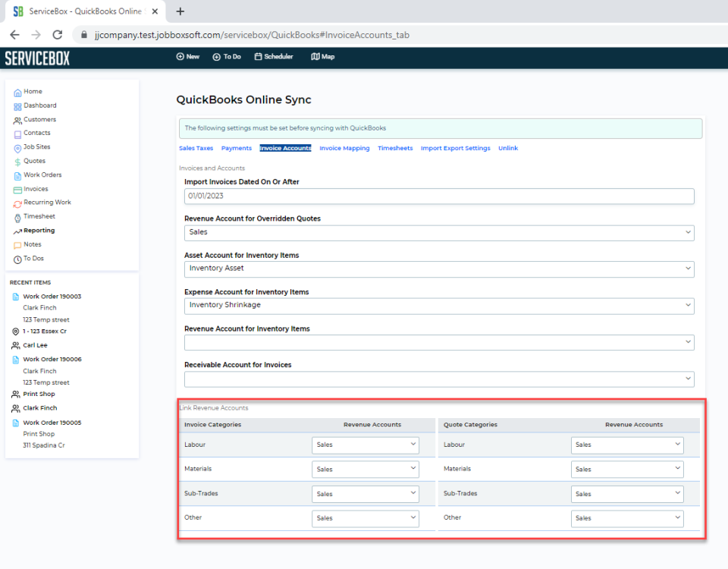This screenshot has width=728, height=569.
Task: Click the people icon beside Carl Lee
Action: (16, 346)
